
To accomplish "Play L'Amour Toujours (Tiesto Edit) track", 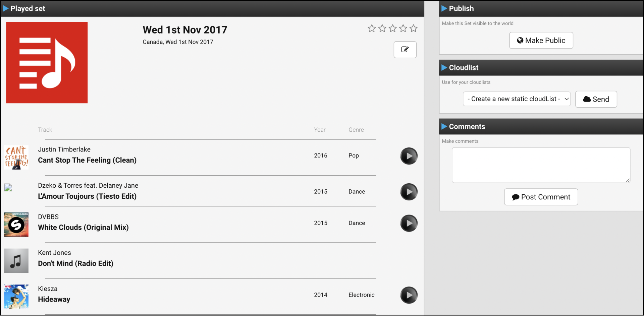I will point(409,192).
